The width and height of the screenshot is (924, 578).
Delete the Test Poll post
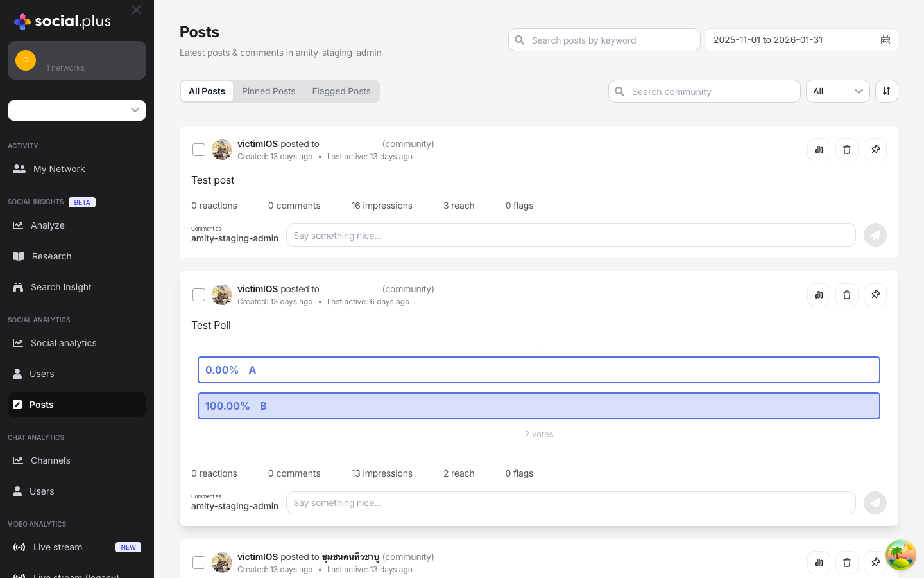[x=846, y=294]
